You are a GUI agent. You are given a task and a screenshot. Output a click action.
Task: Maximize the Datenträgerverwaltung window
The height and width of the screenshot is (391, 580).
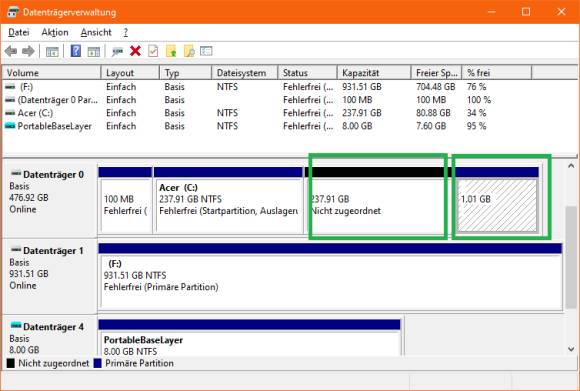[x=526, y=12]
